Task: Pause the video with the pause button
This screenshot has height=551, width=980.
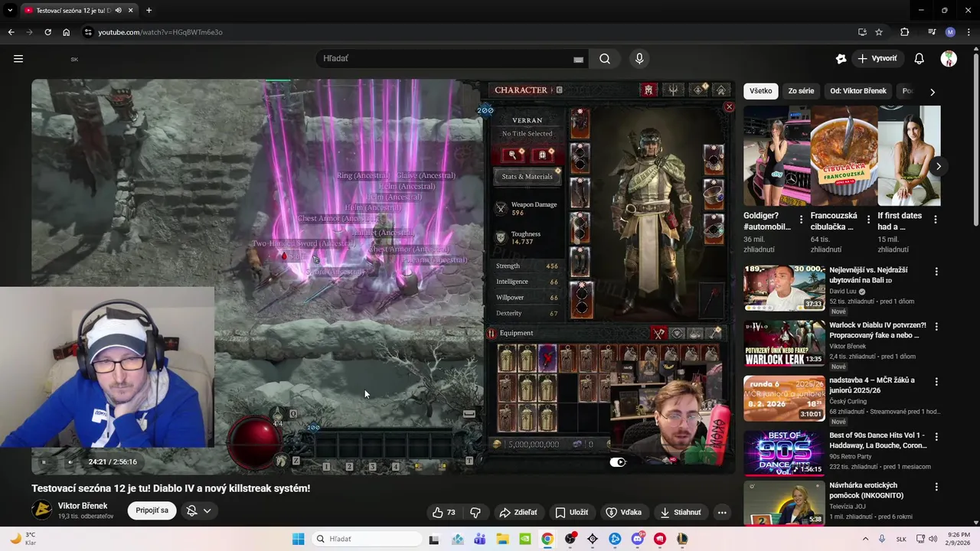Action: point(44,461)
